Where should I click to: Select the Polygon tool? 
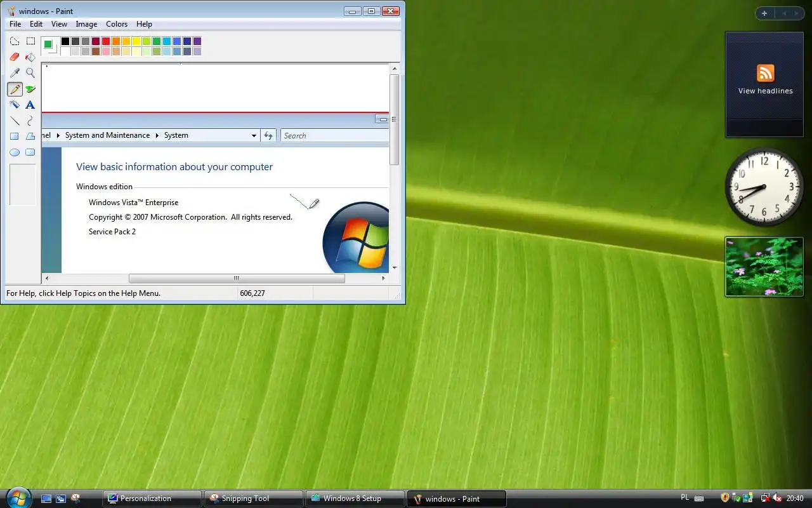[x=30, y=137]
